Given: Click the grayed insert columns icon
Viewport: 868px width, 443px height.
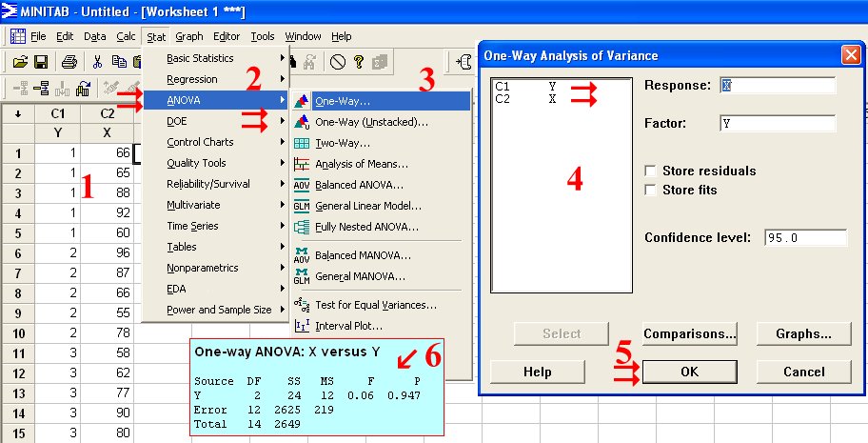Looking at the screenshot, I should [x=62, y=88].
